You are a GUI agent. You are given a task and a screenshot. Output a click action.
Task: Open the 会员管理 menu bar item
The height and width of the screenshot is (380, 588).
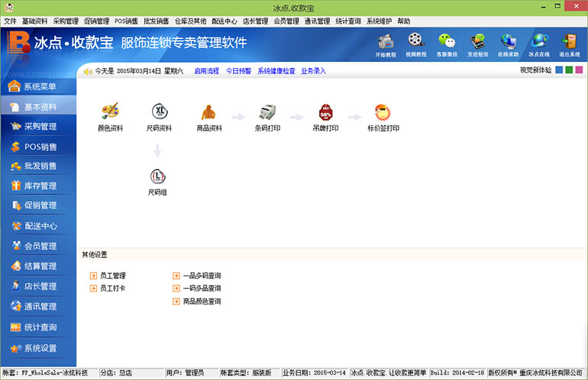click(x=286, y=21)
